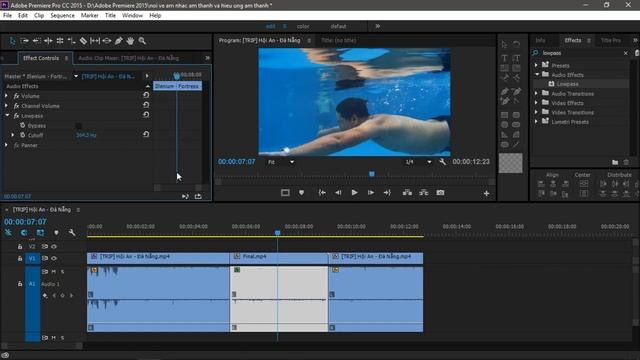Click the Program monitor playhead marker
The image size is (640, 360).
tap(372, 174)
